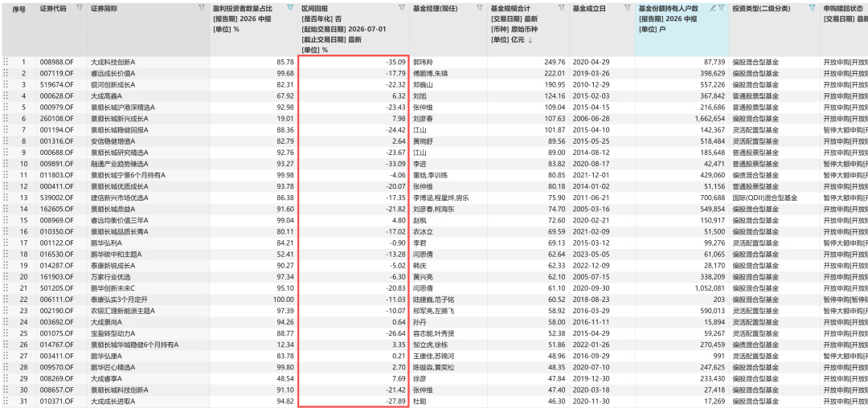Click interval return value 7.98
The image size is (868, 408).
click(x=399, y=118)
